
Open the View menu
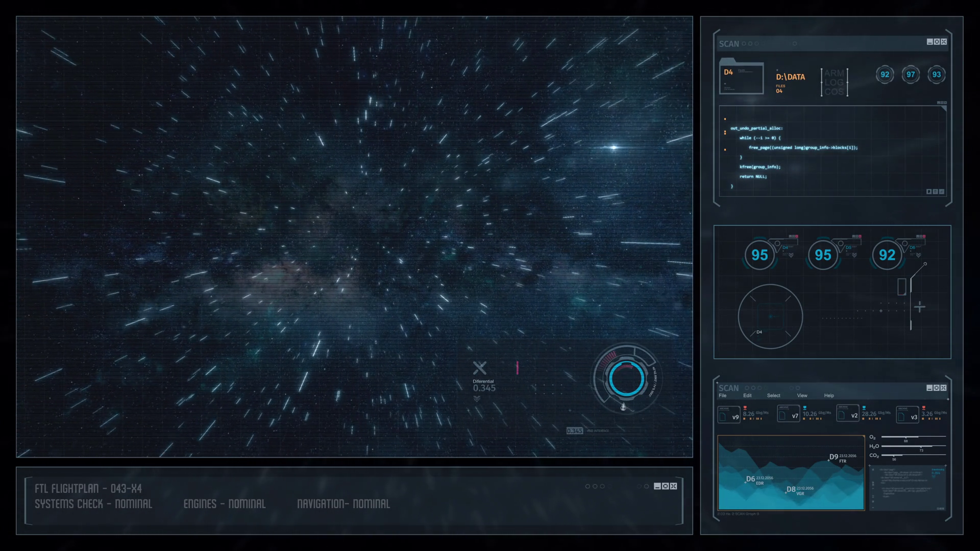point(802,396)
